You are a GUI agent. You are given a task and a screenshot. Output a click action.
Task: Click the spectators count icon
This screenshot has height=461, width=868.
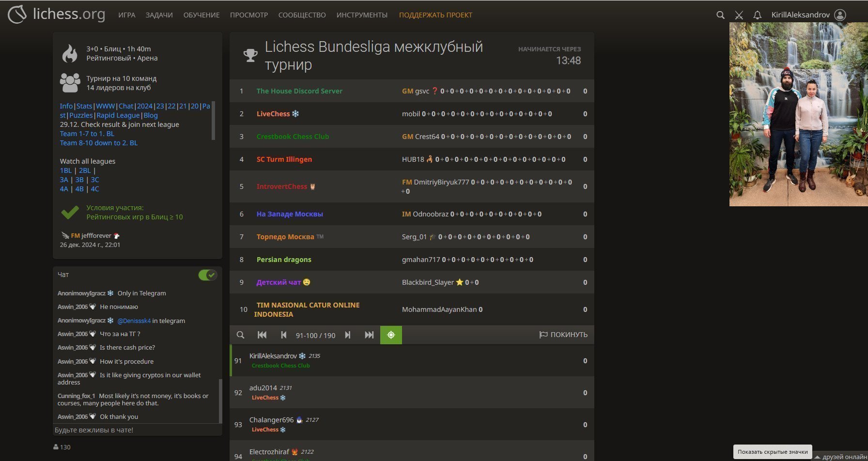tap(56, 447)
